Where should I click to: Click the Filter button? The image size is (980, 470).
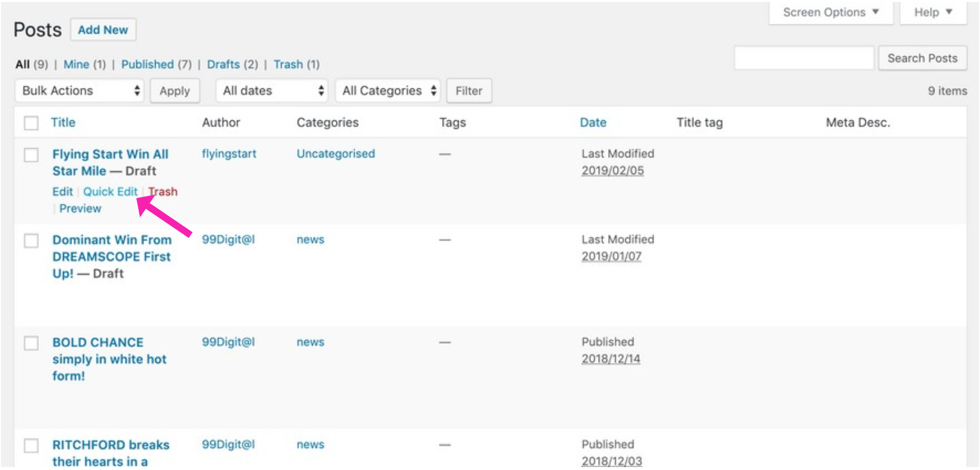coord(468,91)
